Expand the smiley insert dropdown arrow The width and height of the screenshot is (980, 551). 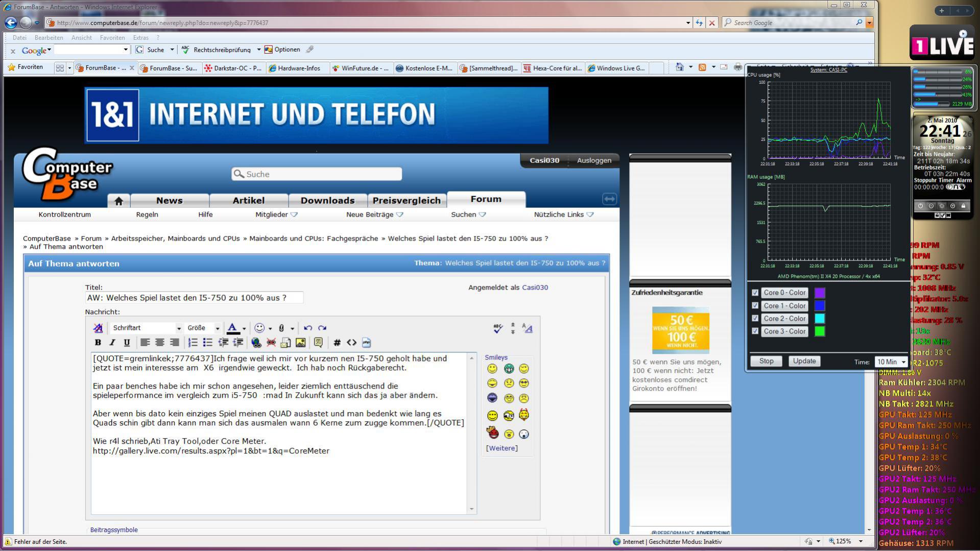click(x=270, y=328)
